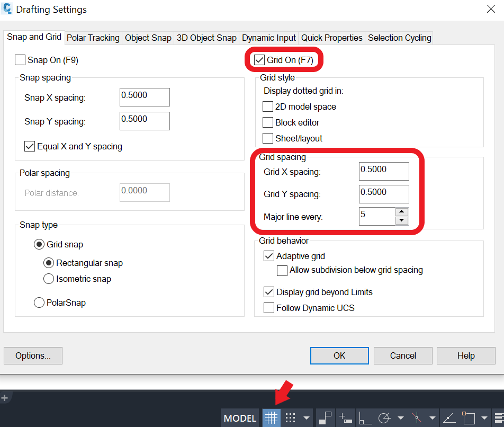This screenshot has width=504, height=427.
Task: Select the Isometric snap radio button
Action: point(49,279)
